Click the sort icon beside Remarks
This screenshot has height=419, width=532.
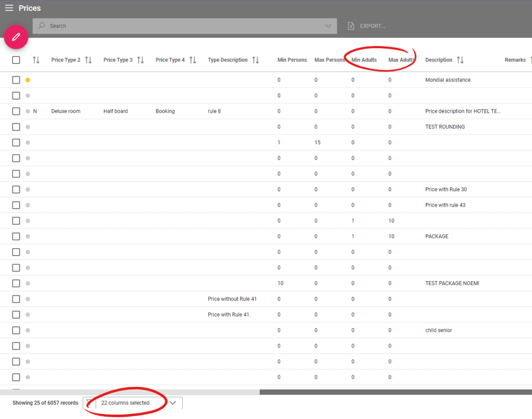pos(529,59)
